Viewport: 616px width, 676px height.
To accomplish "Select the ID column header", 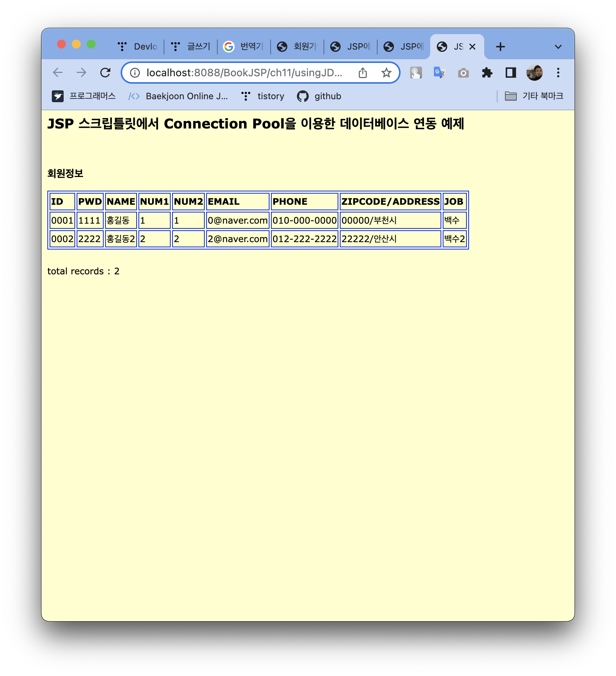I will click(x=63, y=201).
